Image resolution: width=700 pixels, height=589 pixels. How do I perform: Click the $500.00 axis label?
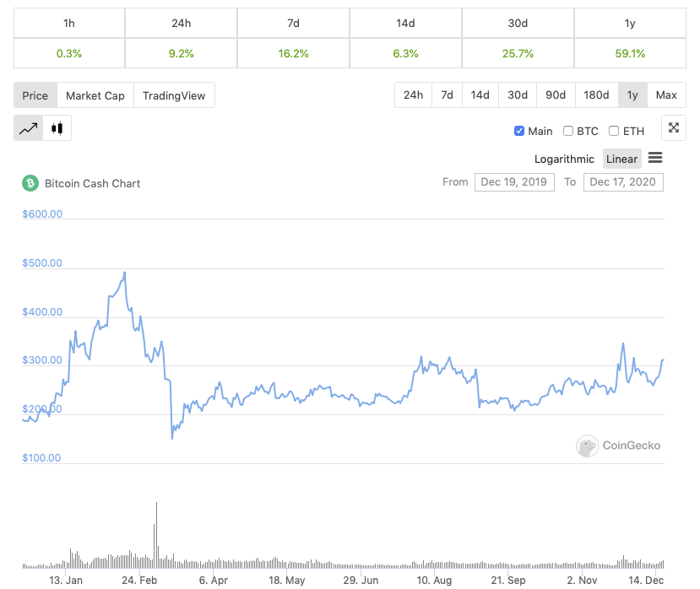(x=42, y=262)
